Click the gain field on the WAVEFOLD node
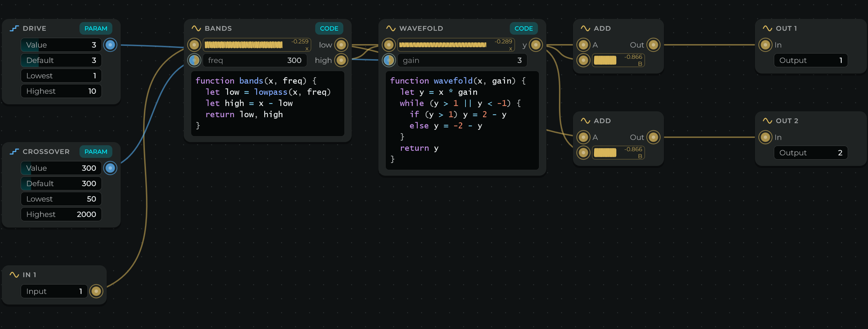The image size is (868, 329). pos(462,60)
